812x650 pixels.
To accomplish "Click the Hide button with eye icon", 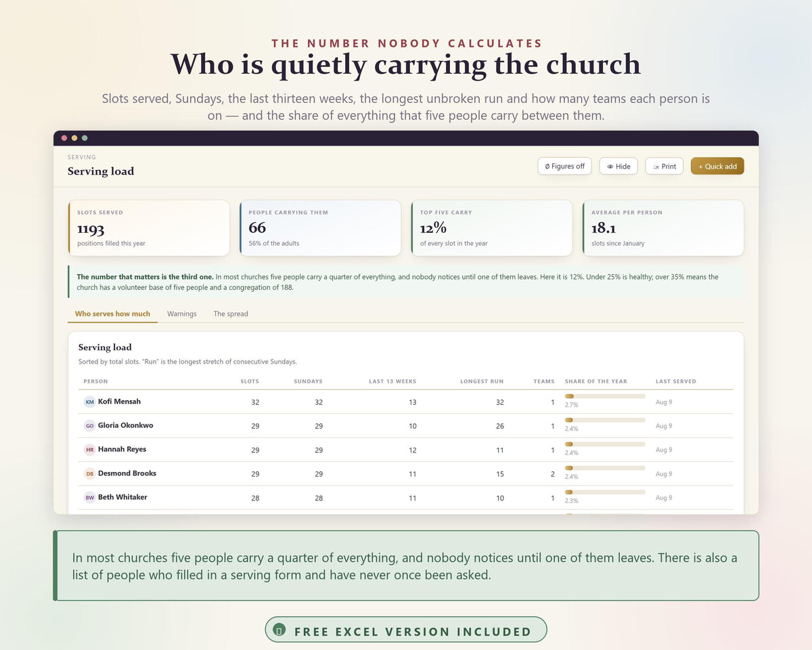I will coord(618,166).
